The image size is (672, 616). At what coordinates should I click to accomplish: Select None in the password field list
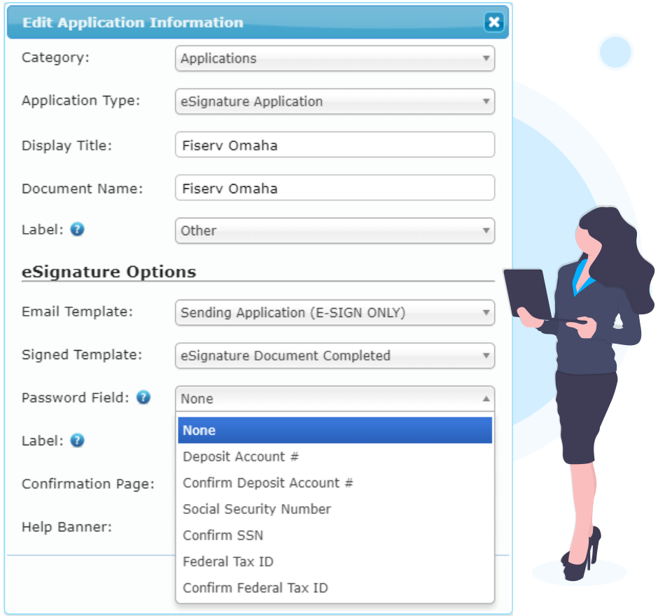[x=335, y=430]
